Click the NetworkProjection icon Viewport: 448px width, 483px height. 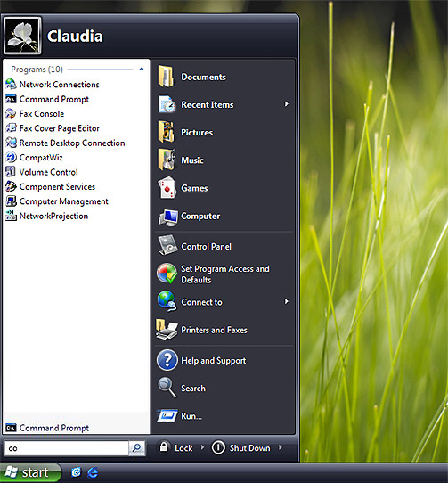(x=11, y=216)
